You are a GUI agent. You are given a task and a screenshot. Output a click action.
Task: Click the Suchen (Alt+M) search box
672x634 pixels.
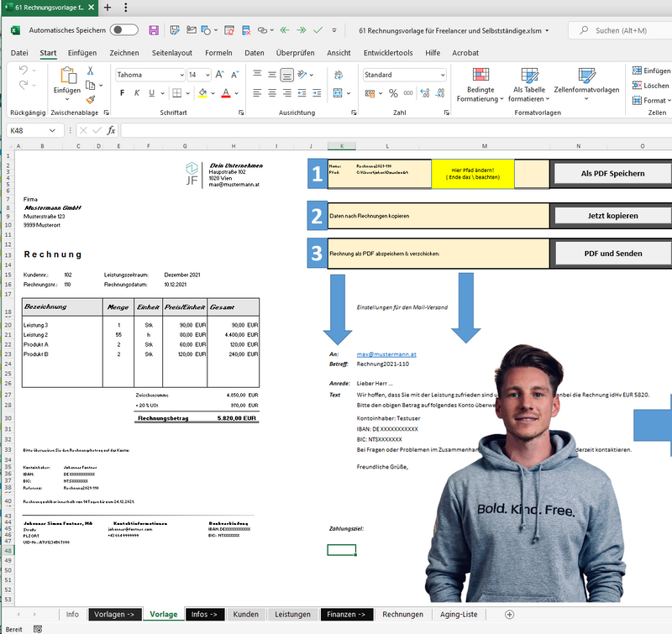coord(621,30)
